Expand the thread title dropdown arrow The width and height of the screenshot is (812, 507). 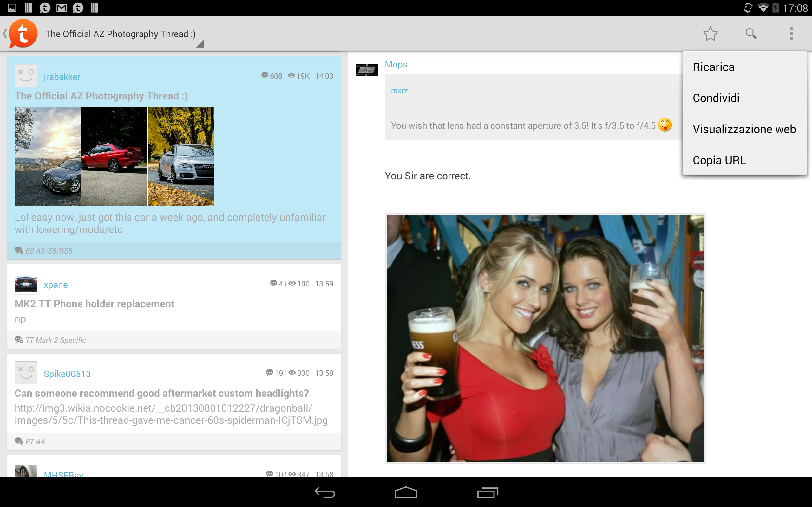(x=200, y=44)
